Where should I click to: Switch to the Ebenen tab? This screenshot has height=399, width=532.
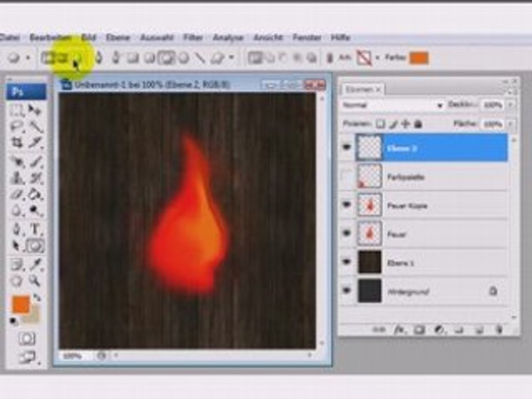(362, 90)
